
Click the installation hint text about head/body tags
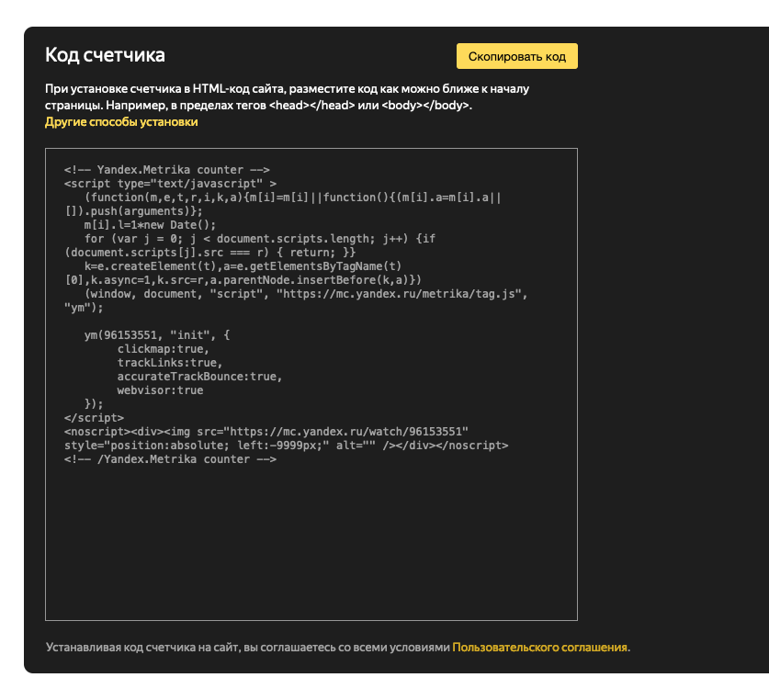(x=287, y=96)
